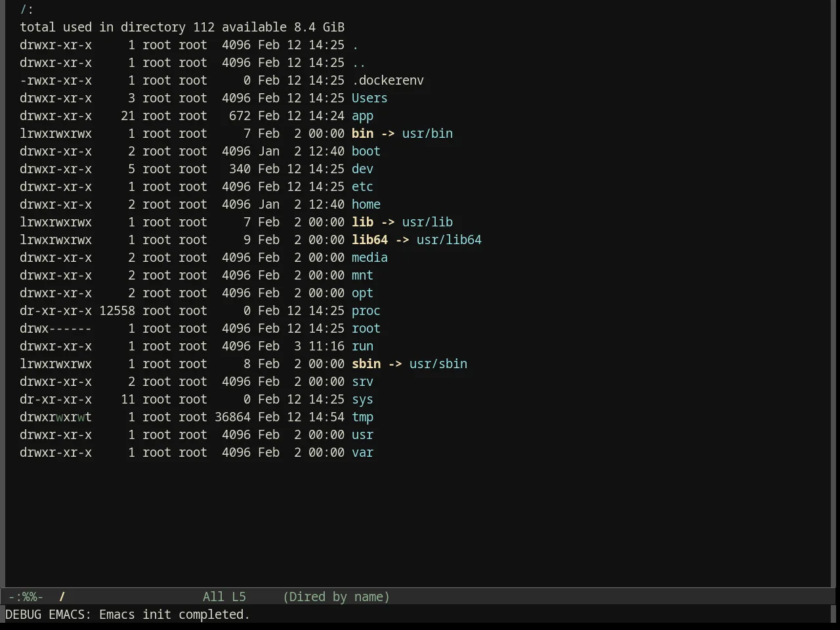Open the tmp directory entry
The height and width of the screenshot is (630, 840).
pos(362,417)
